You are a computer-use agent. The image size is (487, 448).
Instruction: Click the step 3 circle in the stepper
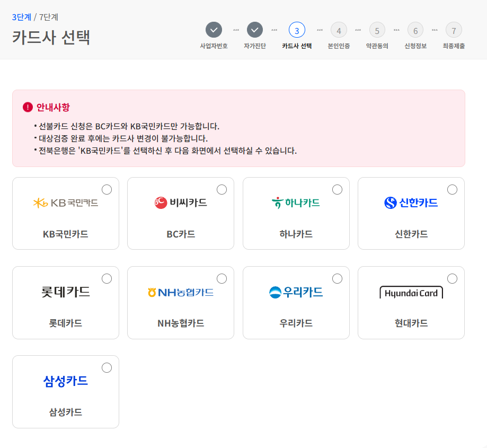[x=297, y=30]
